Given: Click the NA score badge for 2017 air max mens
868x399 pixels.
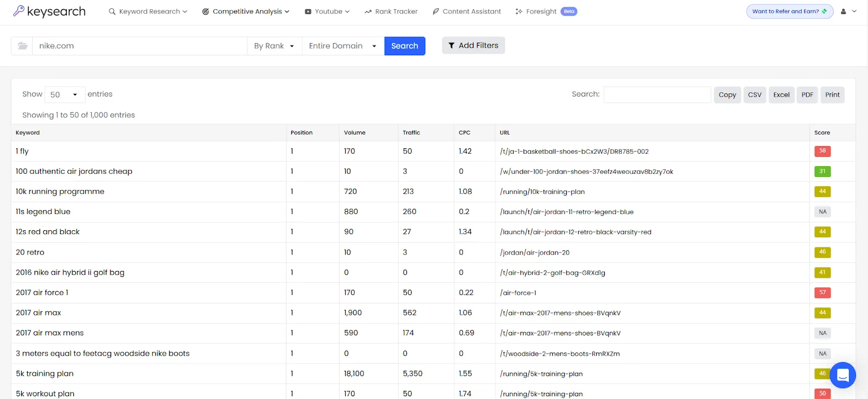Looking at the screenshot, I should 822,333.
